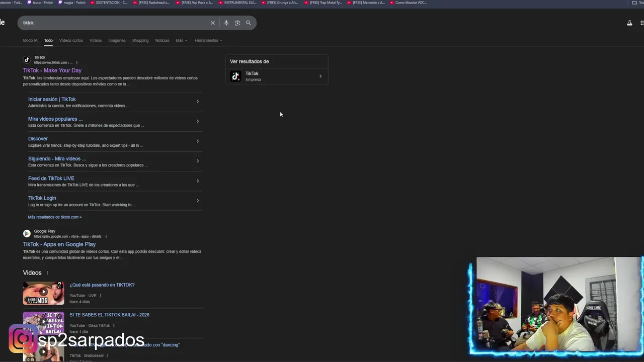Click the TikTok favicon of the first result

pyautogui.click(x=27, y=60)
